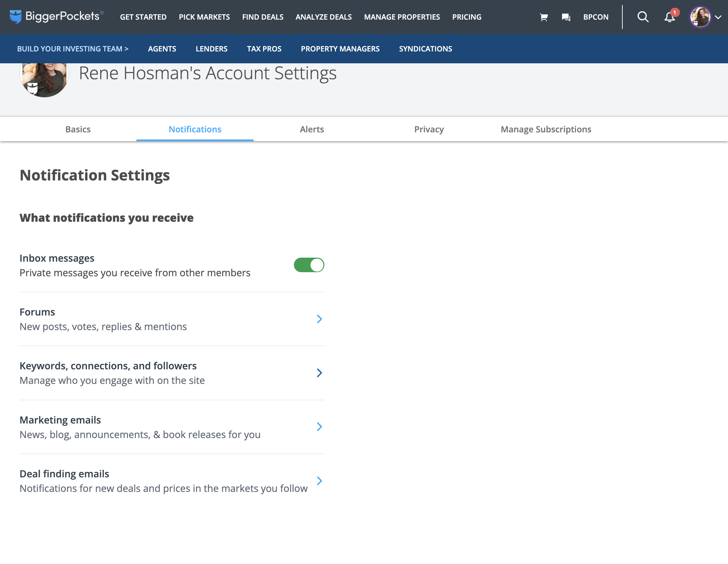Image resolution: width=728 pixels, height=564 pixels.
Task: Open the PROPERTY MANAGERS link
Action: [x=340, y=49]
